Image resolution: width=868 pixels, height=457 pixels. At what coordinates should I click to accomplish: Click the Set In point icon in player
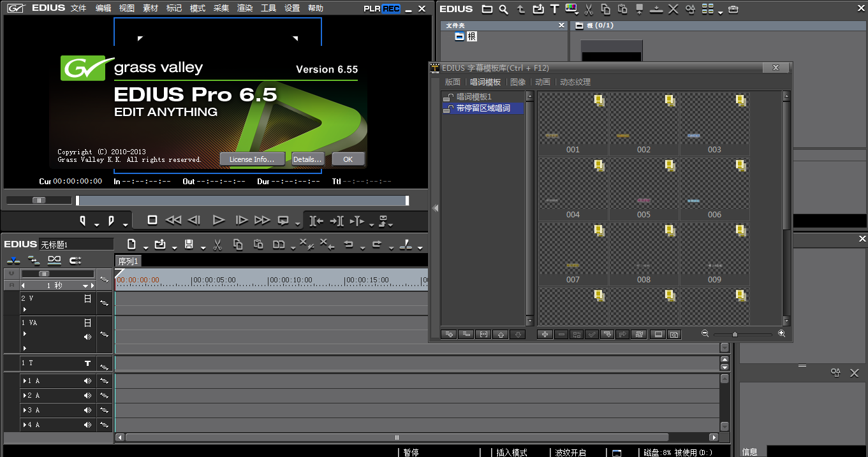83,221
